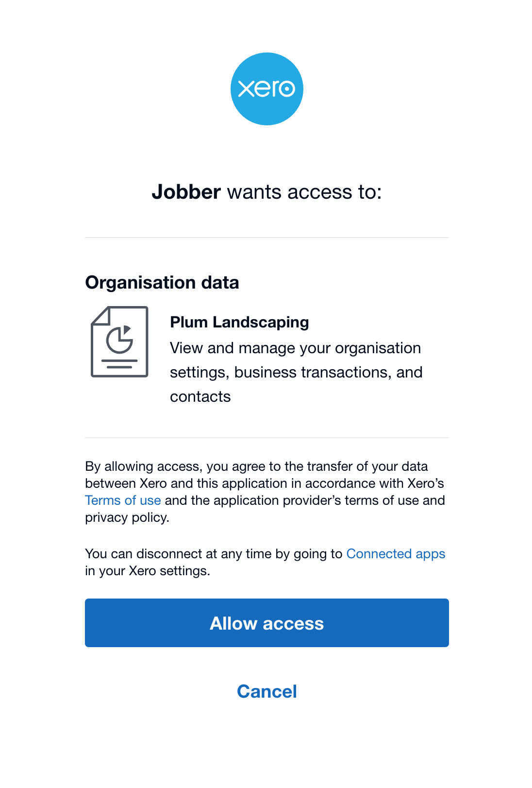
Task: Open the Connected apps link
Action: point(396,554)
